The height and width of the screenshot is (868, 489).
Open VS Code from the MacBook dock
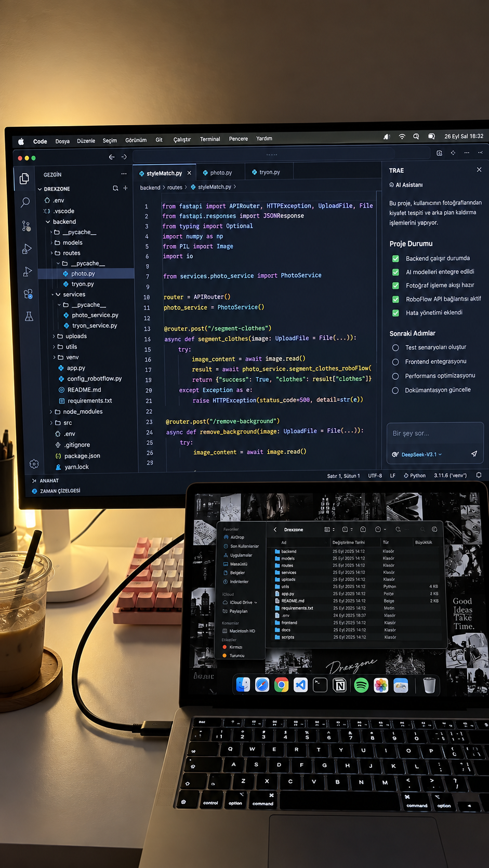tap(301, 685)
